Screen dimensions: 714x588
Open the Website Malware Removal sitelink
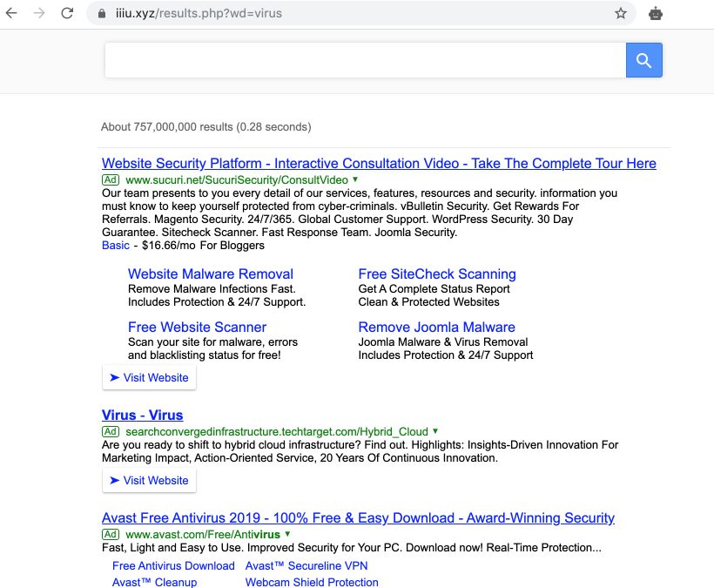(210, 274)
